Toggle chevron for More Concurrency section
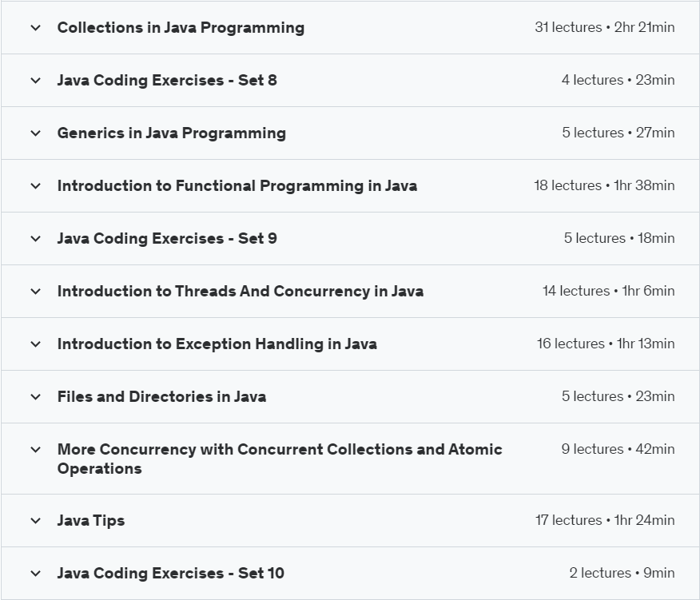The image size is (700, 600). pos(35,450)
